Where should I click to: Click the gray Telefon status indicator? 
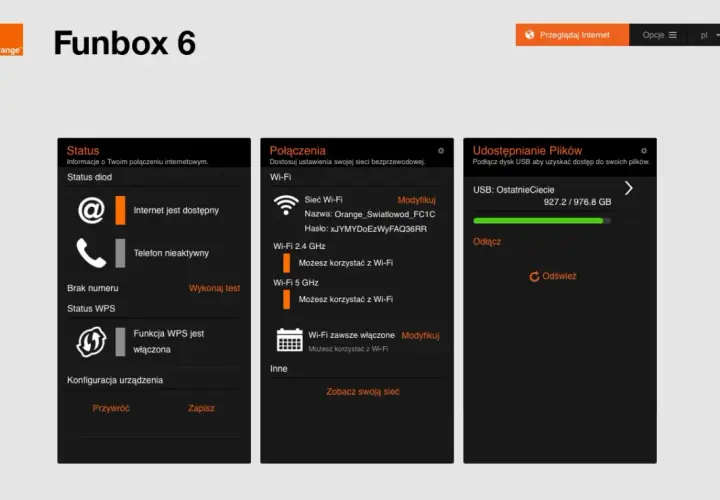point(120,253)
